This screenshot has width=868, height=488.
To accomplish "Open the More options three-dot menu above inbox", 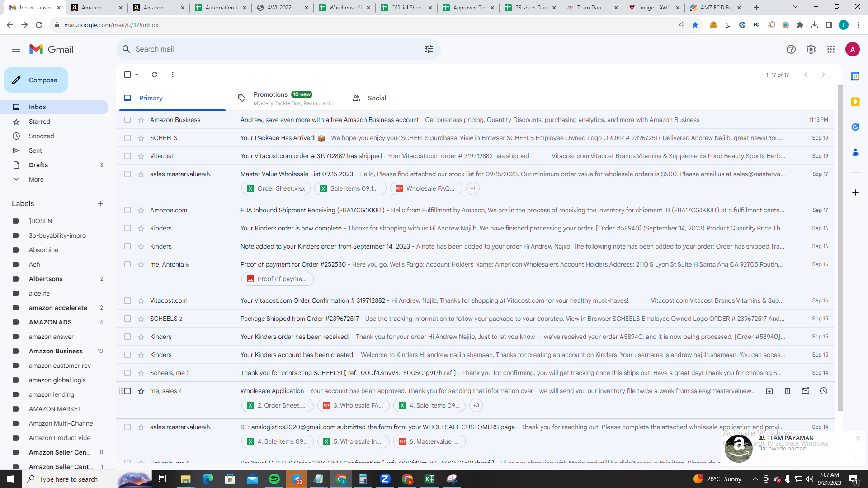I will click(173, 75).
